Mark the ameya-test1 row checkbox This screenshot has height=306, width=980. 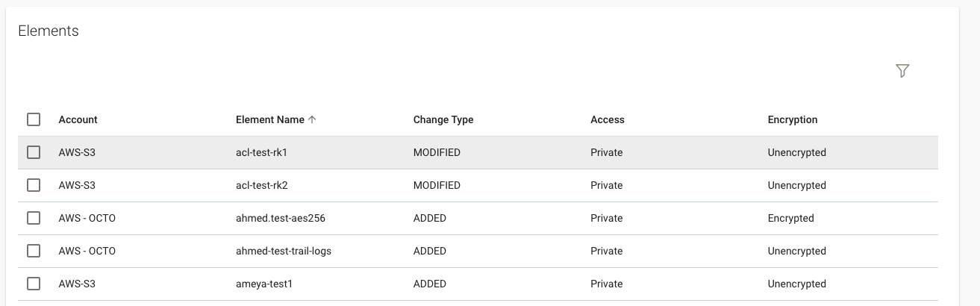34,284
